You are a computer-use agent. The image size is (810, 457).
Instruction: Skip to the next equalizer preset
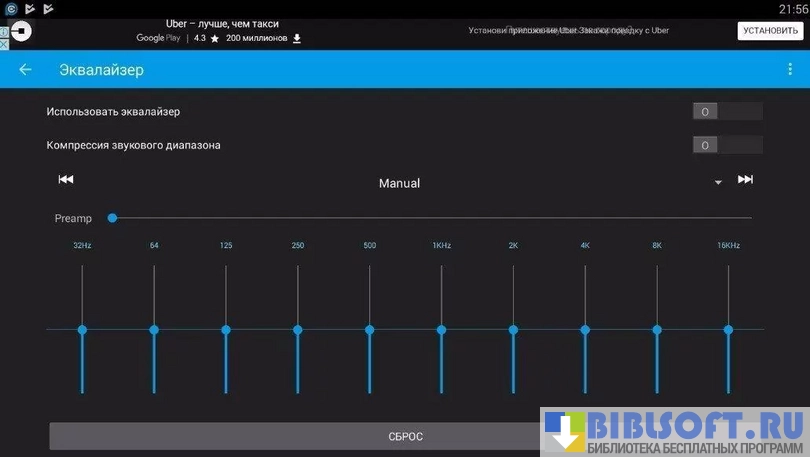745,180
